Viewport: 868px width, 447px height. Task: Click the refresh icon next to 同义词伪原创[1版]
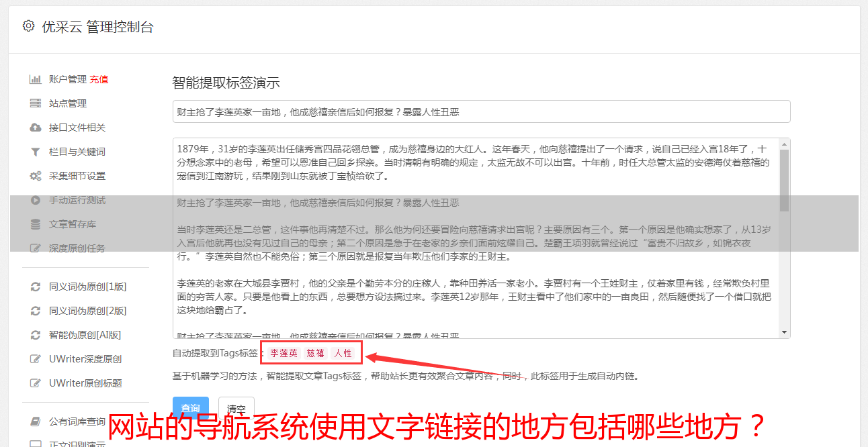point(36,287)
